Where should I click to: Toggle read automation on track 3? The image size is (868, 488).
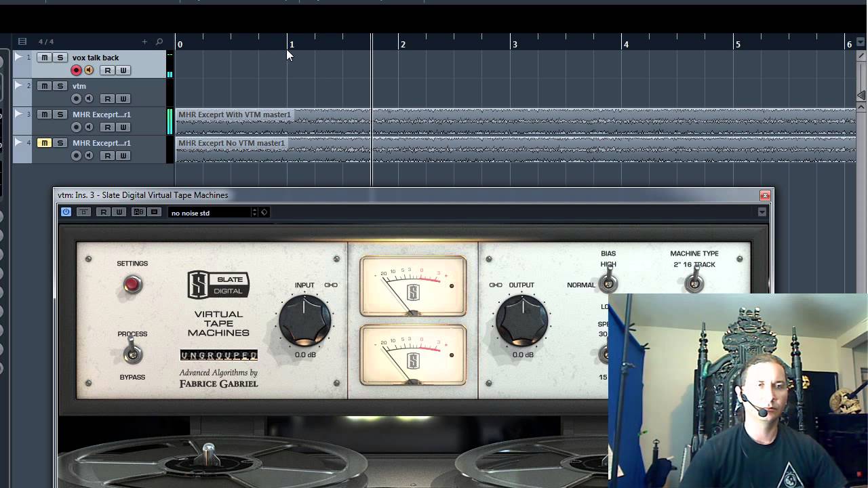point(107,127)
